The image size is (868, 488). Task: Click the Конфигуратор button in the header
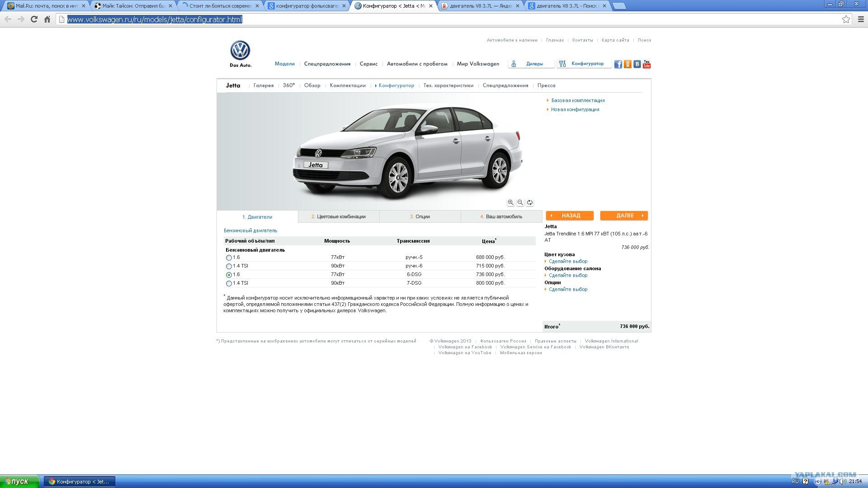click(584, 64)
